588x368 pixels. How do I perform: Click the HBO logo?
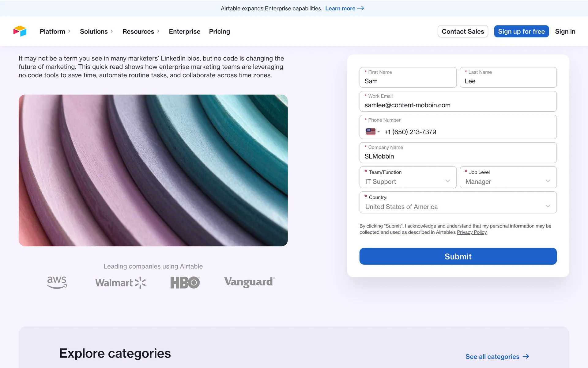pos(185,282)
